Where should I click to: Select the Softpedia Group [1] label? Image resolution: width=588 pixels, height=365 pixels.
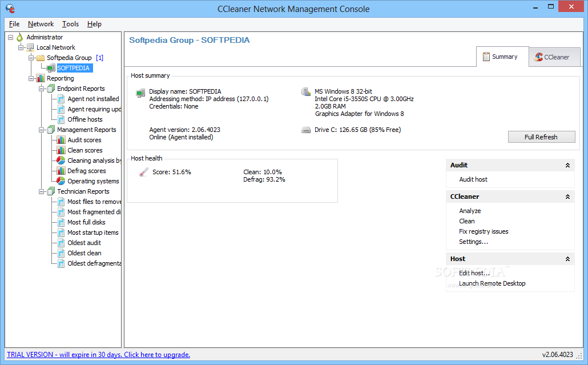(75, 58)
